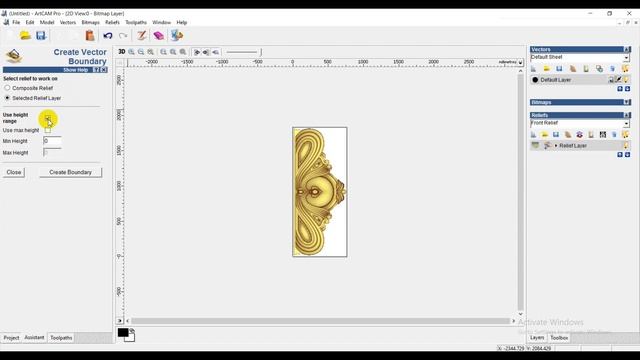Click the Default Layer black colour dot

pyautogui.click(x=535, y=80)
